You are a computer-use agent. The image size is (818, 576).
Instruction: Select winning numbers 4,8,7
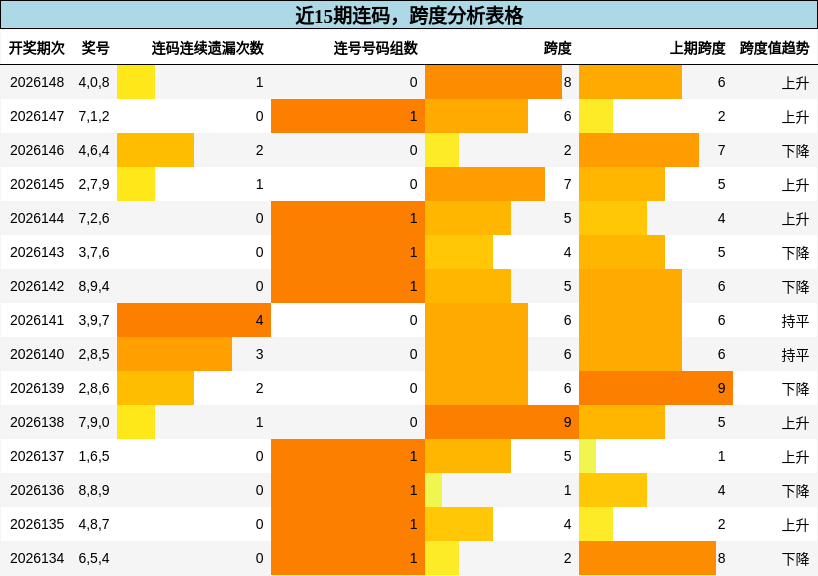[94, 524]
